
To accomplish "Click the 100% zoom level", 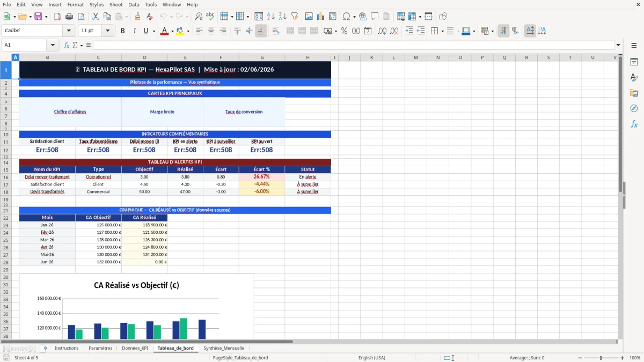I will [x=635, y=358].
